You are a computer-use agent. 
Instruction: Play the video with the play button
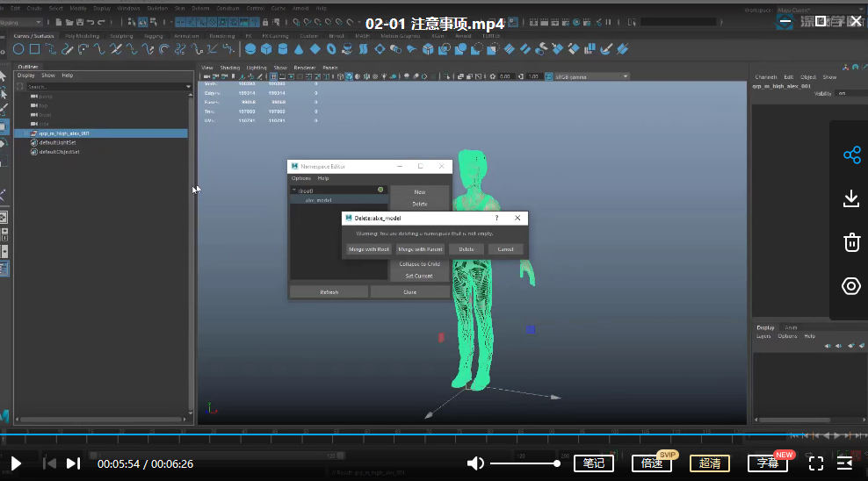(16, 463)
